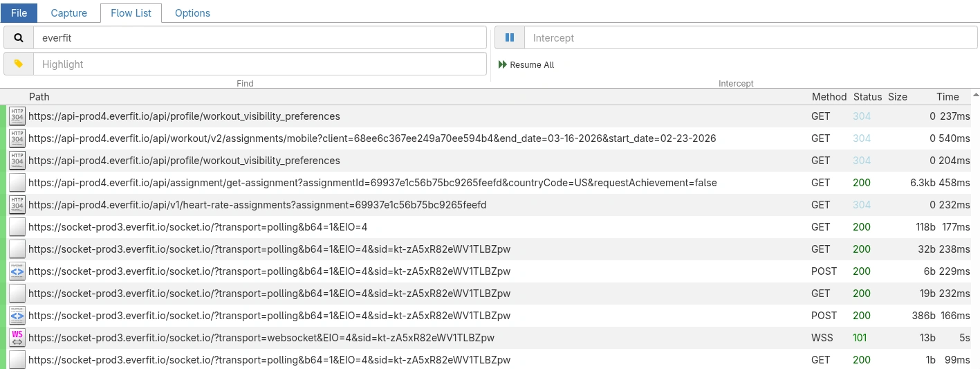Click the blank icon of get-assignment flow

(17, 183)
